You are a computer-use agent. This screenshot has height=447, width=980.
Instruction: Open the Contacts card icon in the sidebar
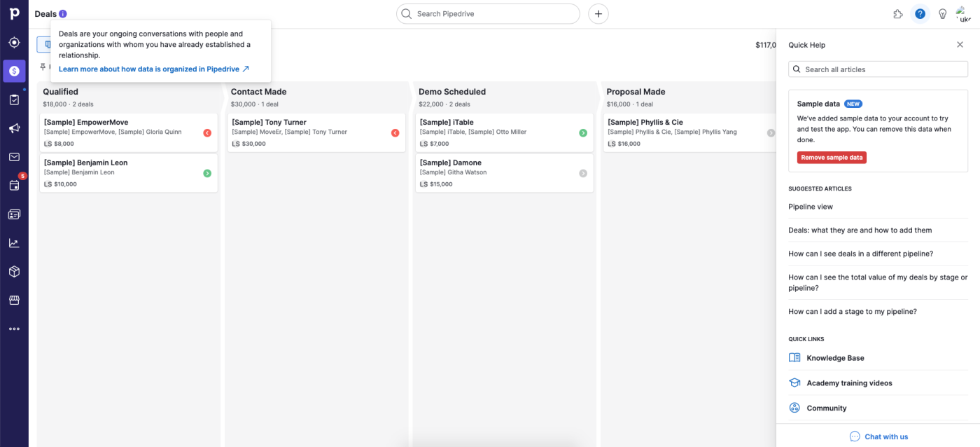(x=14, y=214)
